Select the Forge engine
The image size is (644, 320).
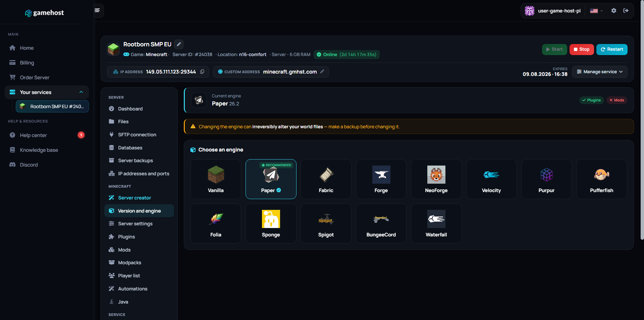point(381,179)
